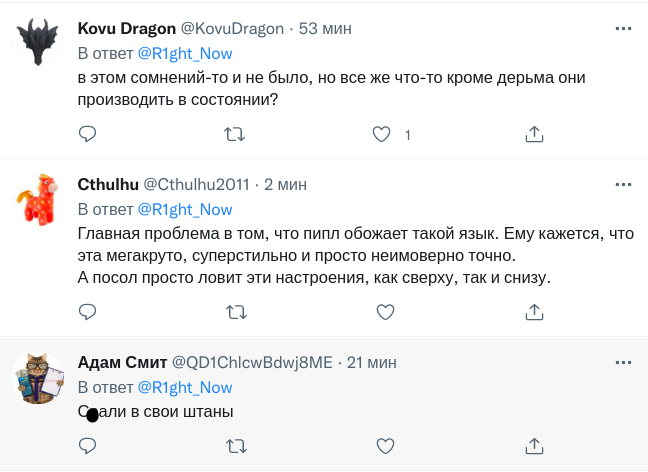This screenshot has height=472, width=648.
Task: Reply to Cthulhu's tweet
Action: (87, 312)
